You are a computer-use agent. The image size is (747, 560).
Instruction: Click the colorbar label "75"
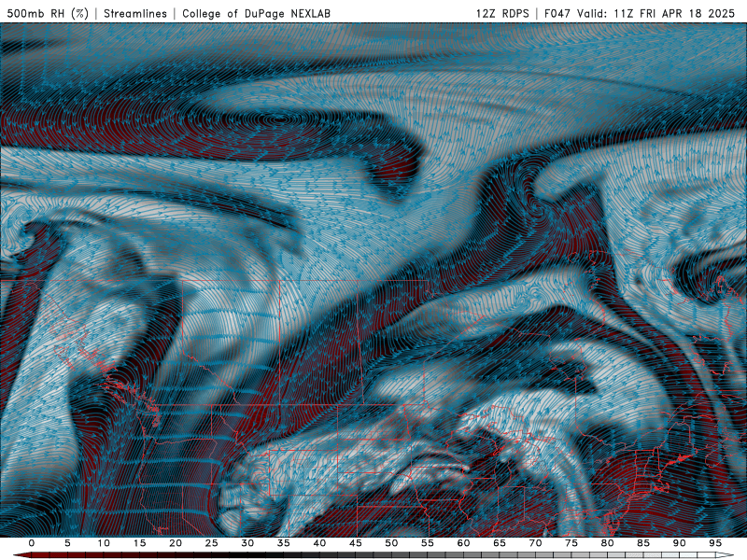coord(571,543)
